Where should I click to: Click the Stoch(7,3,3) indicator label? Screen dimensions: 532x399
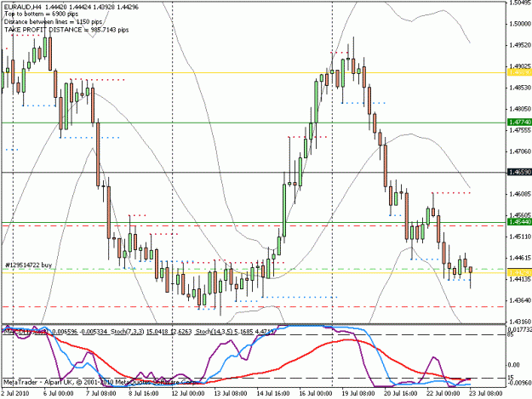pos(128,332)
